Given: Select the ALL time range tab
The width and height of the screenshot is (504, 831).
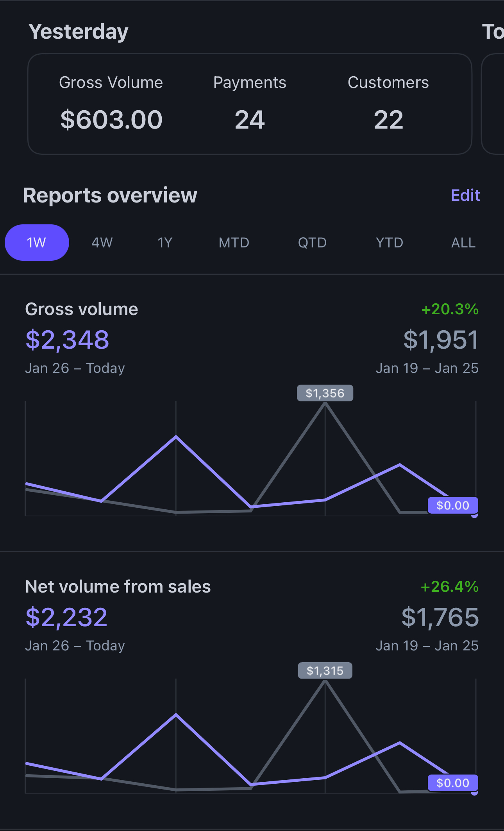Looking at the screenshot, I should pos(463,243).
